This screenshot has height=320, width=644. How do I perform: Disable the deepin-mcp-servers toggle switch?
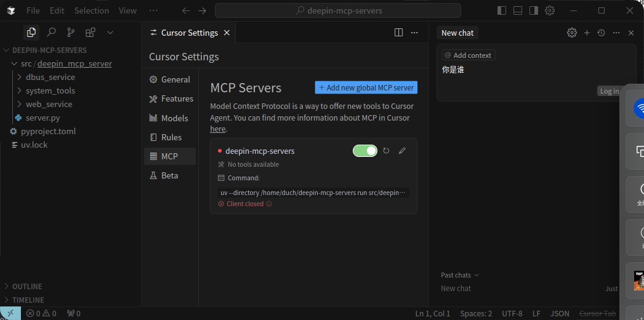coord(364,151)
